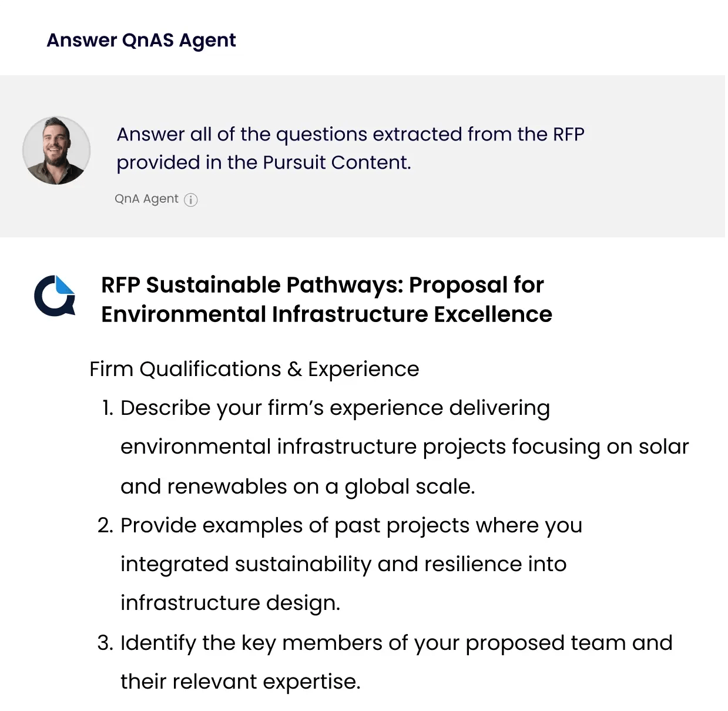This screenshot has width=728, height=711.
Task: Click the list number "2." marker
Action: click(106, 525)
